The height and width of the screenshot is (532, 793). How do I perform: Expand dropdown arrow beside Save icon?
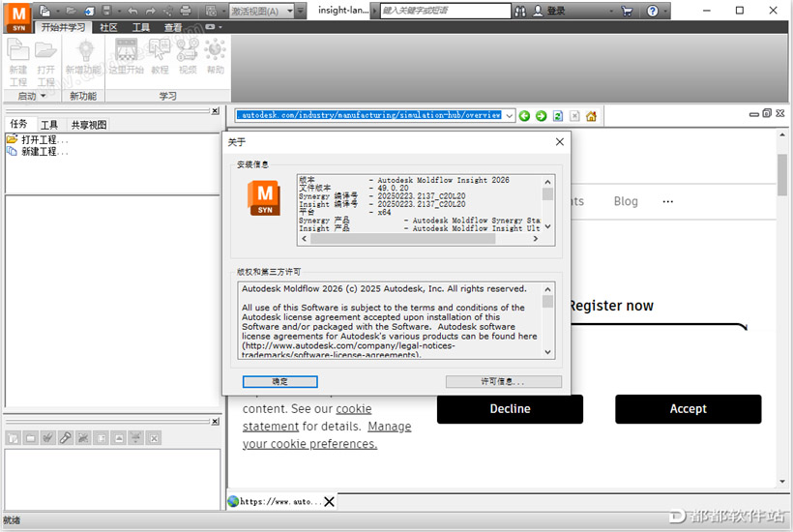point(119,11)
